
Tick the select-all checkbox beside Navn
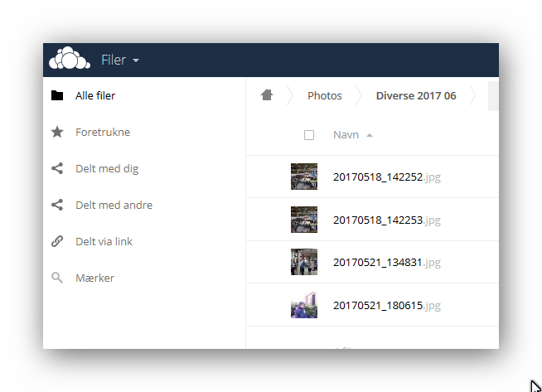tap(309, 135)
